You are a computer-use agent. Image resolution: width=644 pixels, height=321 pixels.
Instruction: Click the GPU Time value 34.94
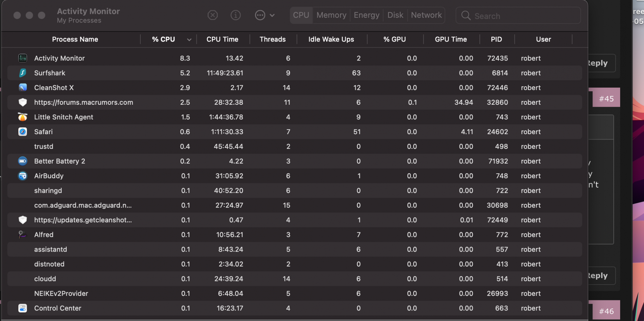pyautogui.click(x=464, y=102)
